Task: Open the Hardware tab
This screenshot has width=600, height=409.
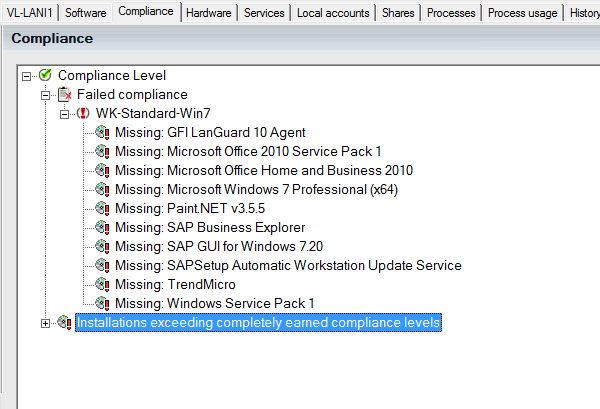Action: (209, 12)
